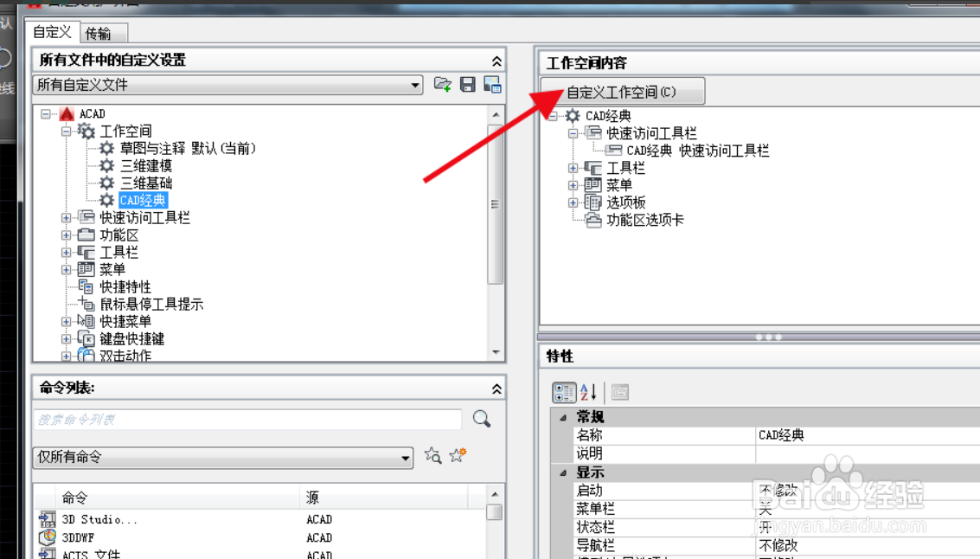Collapse the 显示 property group
The height and width of the screenshot is (559, 980).
tap(562, 472)
